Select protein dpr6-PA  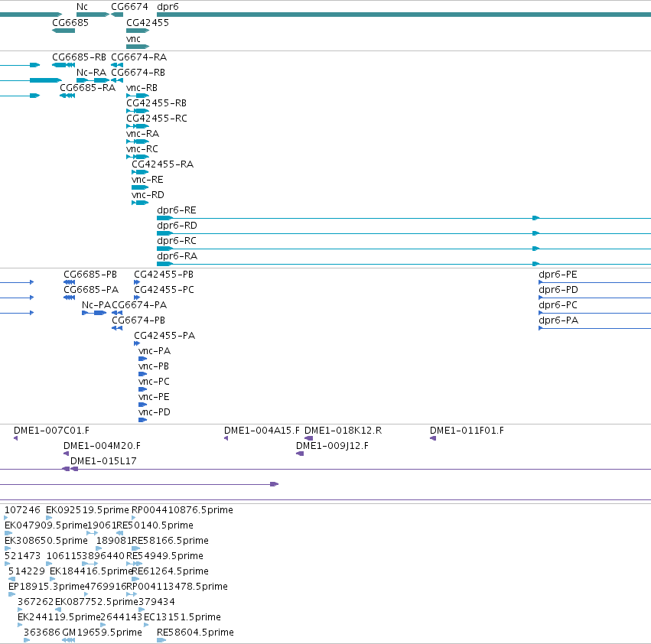pos(558,320)
